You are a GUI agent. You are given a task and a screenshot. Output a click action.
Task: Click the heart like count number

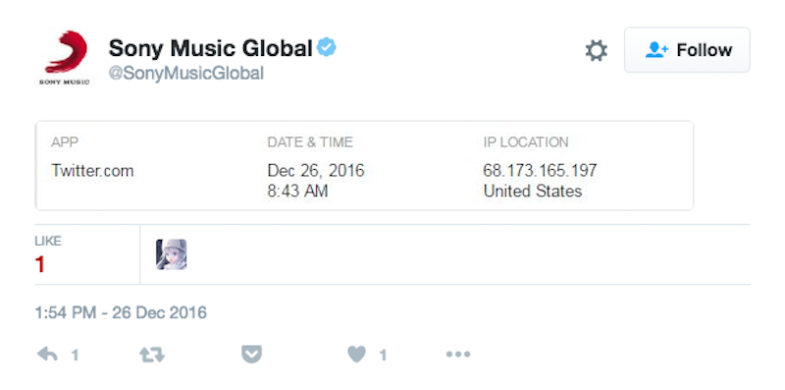click(383, 355)
